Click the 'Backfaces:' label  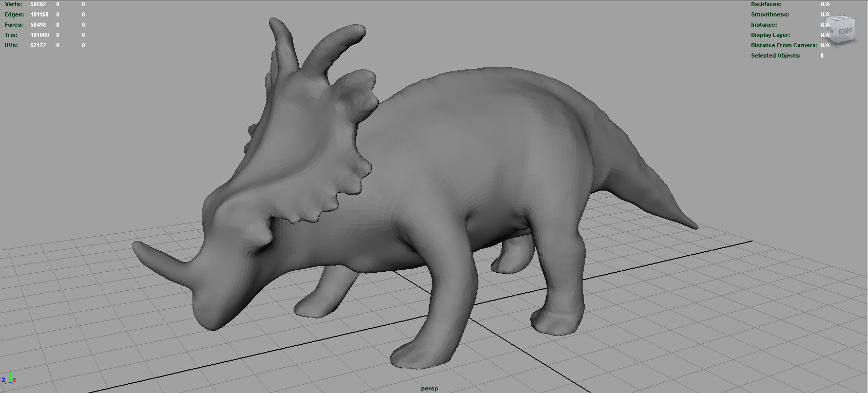(766, 4)
